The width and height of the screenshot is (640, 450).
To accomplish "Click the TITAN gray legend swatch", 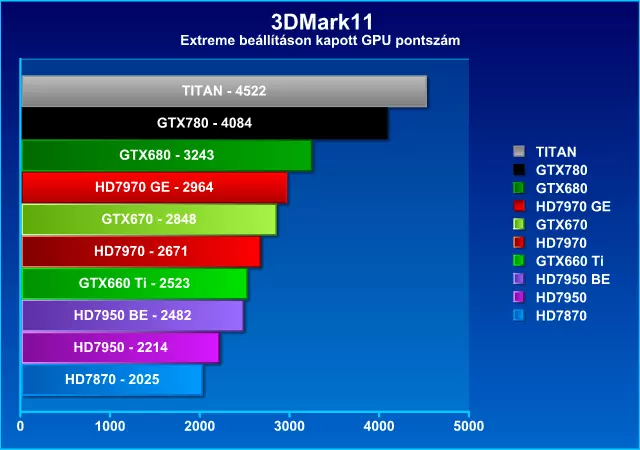I will (519, 152).
